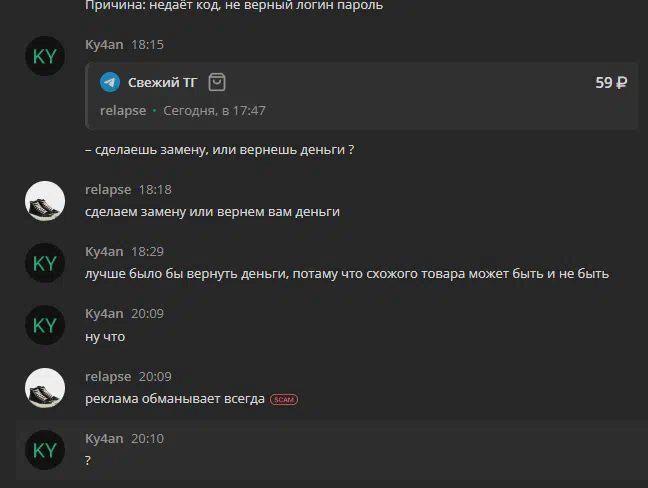Open the Свежий ТГ product title
Screen dimensions: 648x488
162,83
